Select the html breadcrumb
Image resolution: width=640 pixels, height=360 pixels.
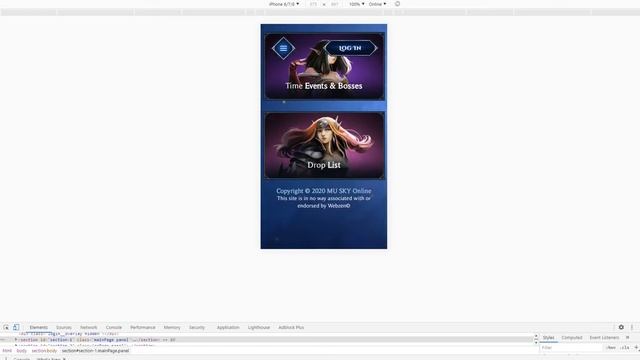point(7,351)
